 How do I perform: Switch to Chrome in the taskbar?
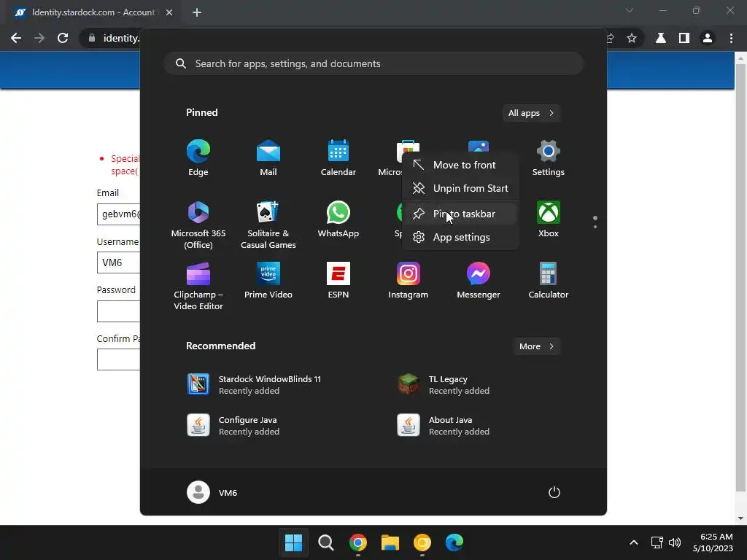point(357,542)
